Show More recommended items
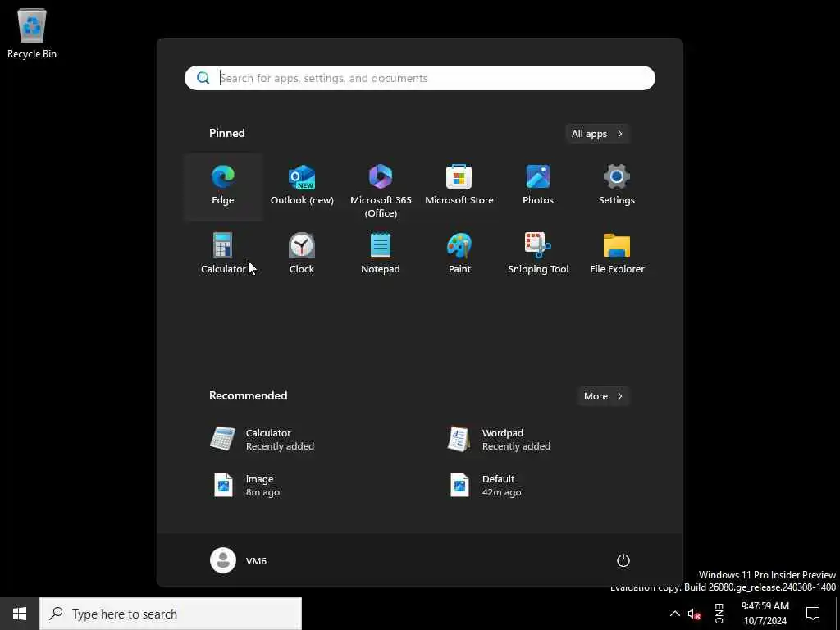840x630 pixels. pyautogui.click(x=603, y=396)
